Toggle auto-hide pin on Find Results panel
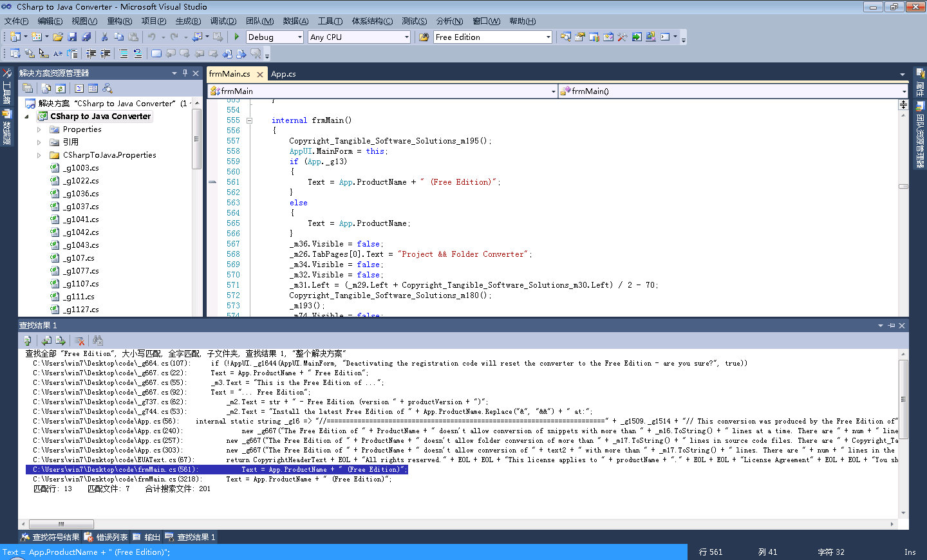This screenshot has width=927, height=560. [x=892, y=326]
